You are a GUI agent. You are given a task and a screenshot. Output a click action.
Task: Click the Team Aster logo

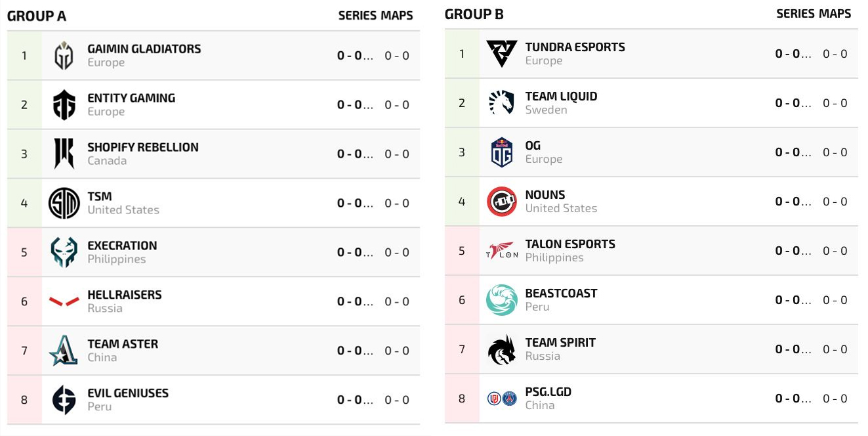tap(64, 351)
